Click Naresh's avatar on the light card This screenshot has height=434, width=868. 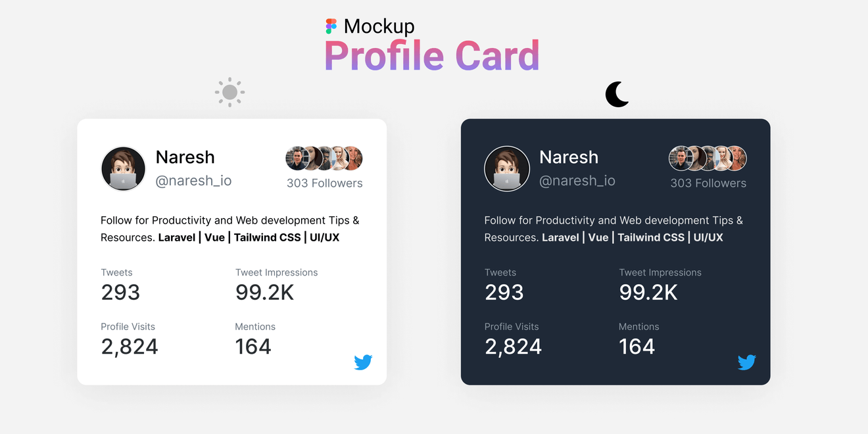click(123, 169)
